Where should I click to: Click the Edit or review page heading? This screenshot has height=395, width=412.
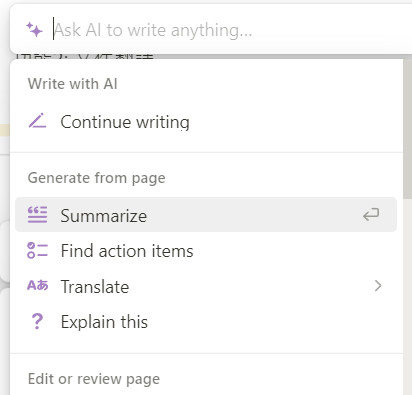click(94, 379)
